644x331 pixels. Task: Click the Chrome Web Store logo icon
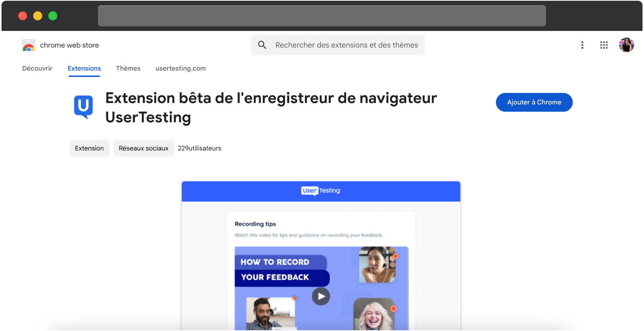pos(29,45)
